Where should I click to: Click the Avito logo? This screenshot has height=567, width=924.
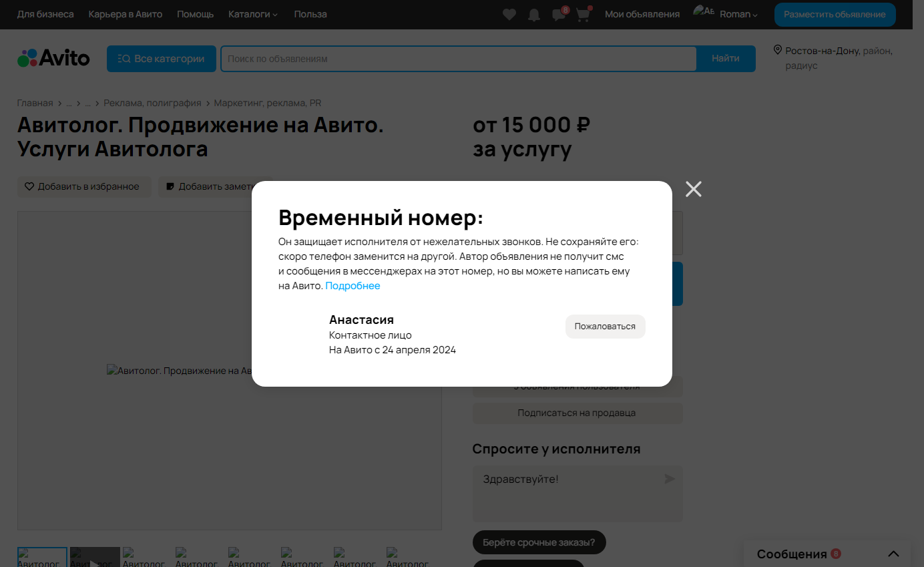pos(53,58)
